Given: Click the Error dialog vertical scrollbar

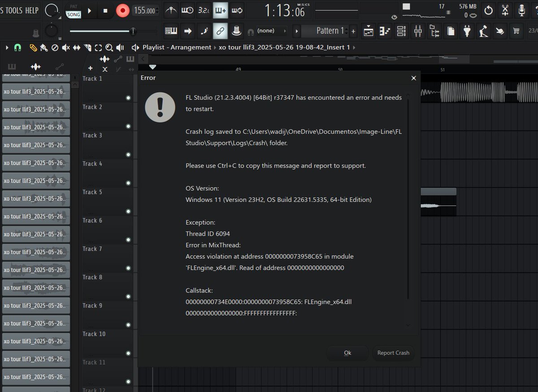Looking at the screenshot, I should click(408, 199).
